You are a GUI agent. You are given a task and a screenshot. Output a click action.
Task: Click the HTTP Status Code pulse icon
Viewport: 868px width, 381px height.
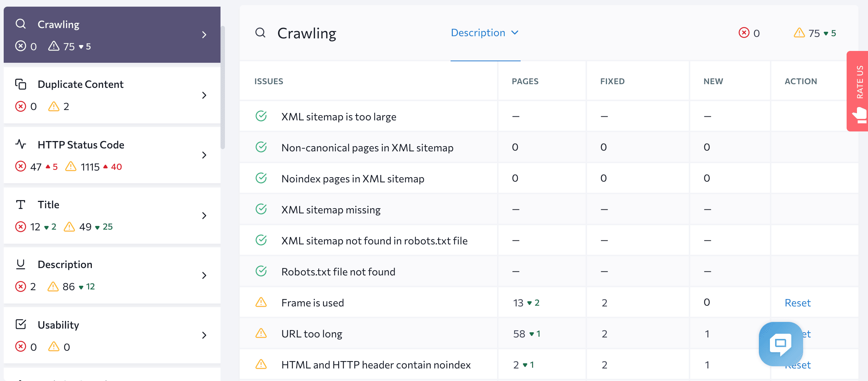pos(21,144)
